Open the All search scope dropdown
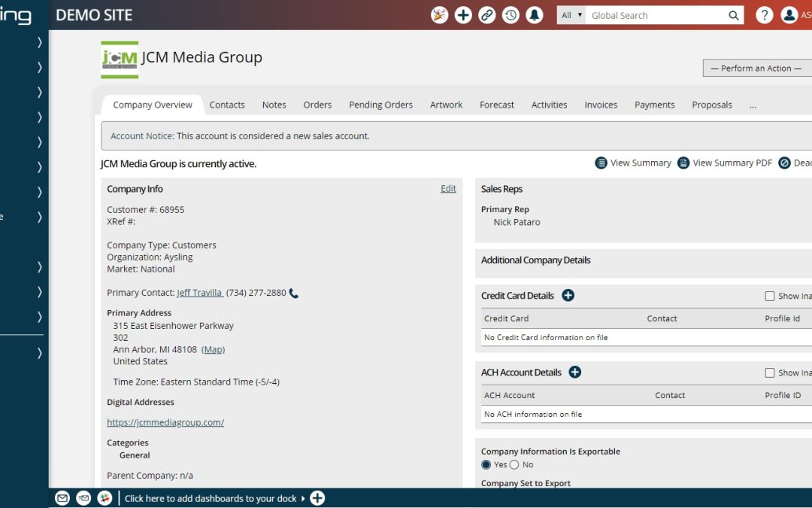812x508 pixels. [x=571, y=16]
